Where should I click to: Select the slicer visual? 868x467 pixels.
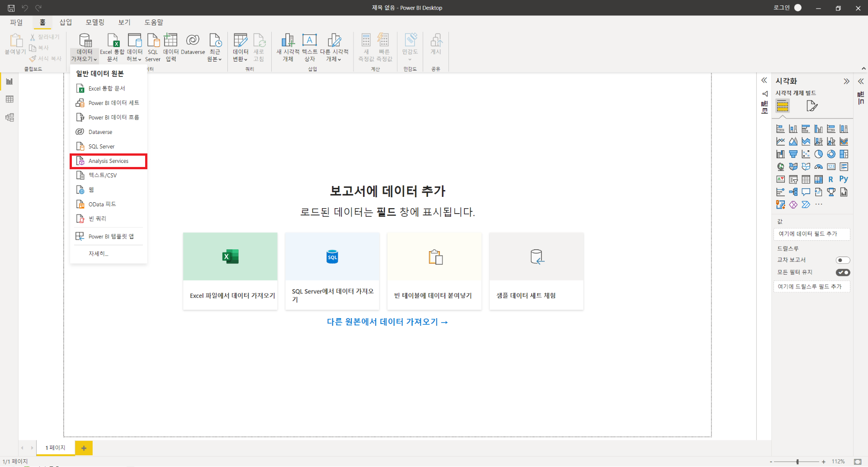793,180
